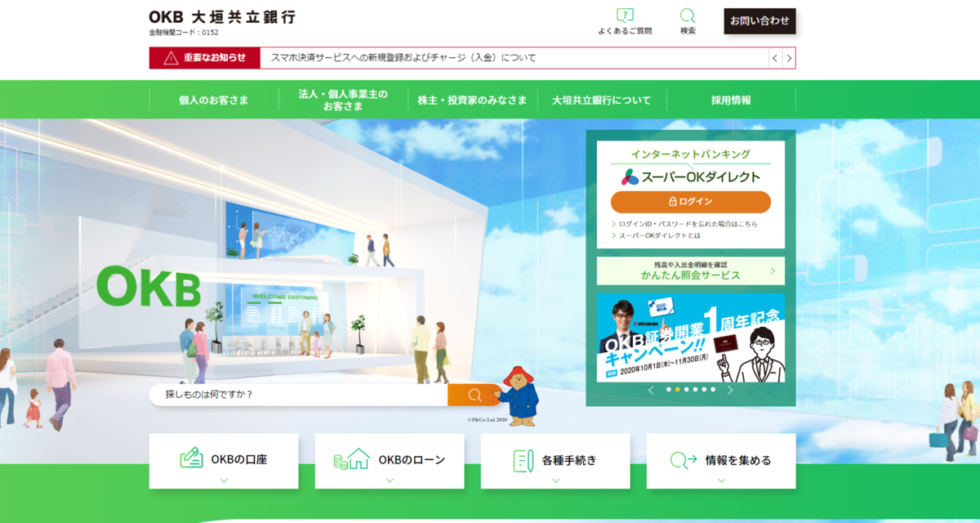This screenshot has width=980, height=523.
Task: Open 法人・個人事業主のお客さま menu
Action: click(343, 101)
